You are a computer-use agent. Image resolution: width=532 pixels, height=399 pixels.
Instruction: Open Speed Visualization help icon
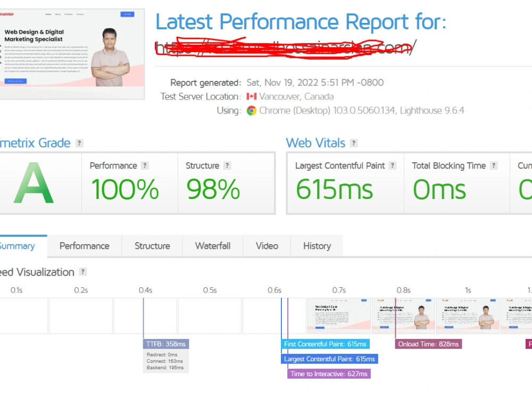click(x=82, y=272)
